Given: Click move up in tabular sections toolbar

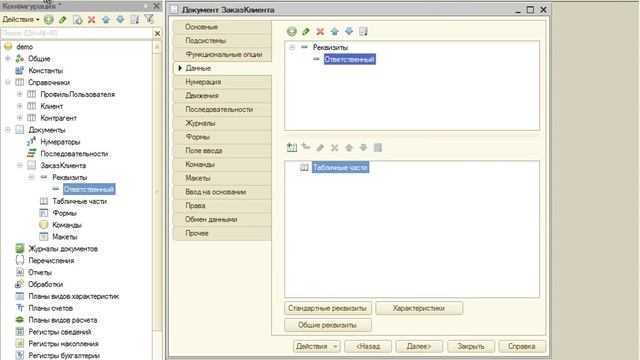Looking at the screenshot, I should [x=349, y=147].
